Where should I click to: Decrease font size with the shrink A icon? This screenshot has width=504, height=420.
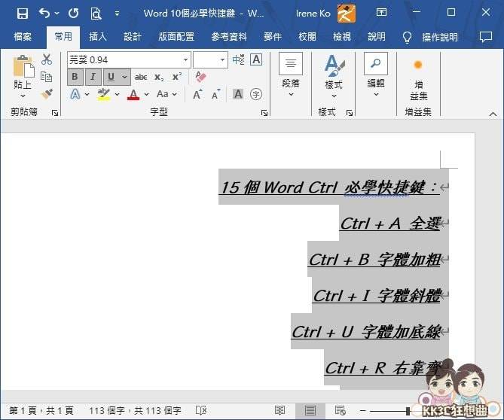(x=216, y=94)
